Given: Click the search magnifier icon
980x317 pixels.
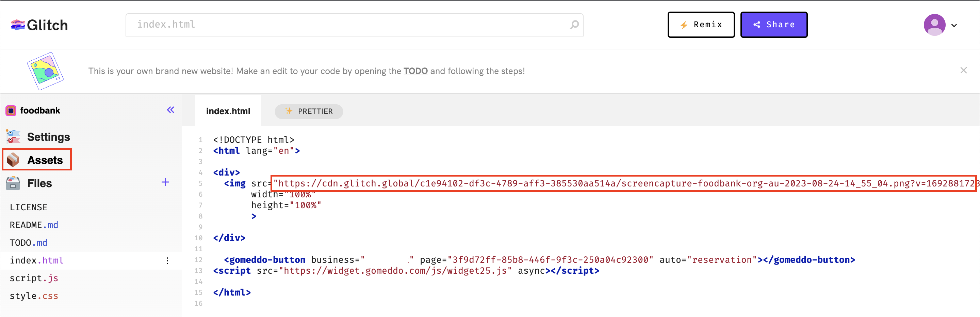Looking at the screenshot, I should [x=574, y=25].
